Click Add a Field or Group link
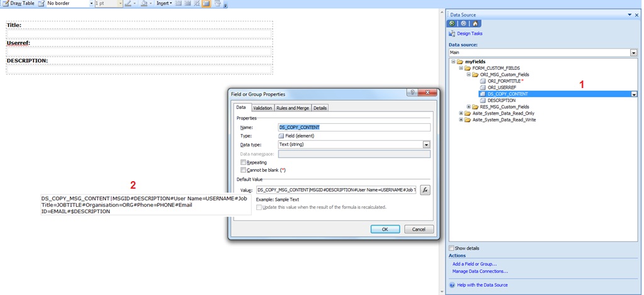644x295 pixels. coord(475,264)
